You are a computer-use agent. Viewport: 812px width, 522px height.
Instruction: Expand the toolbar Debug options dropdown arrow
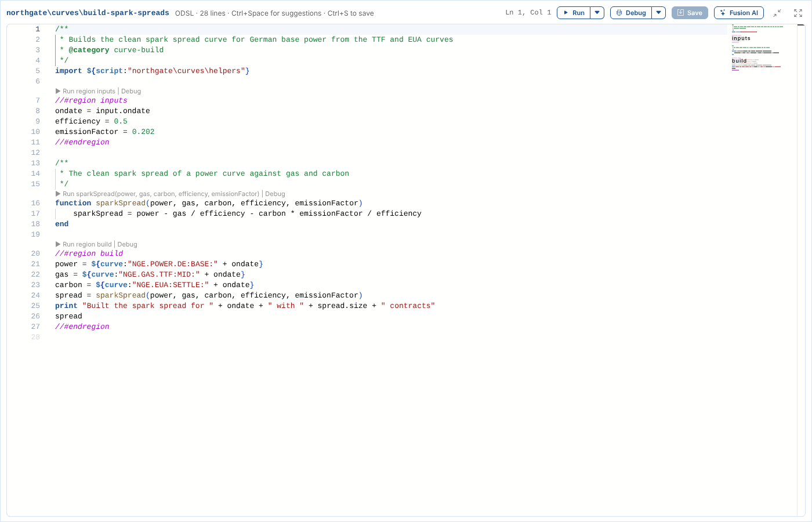(x=659, y=13)
